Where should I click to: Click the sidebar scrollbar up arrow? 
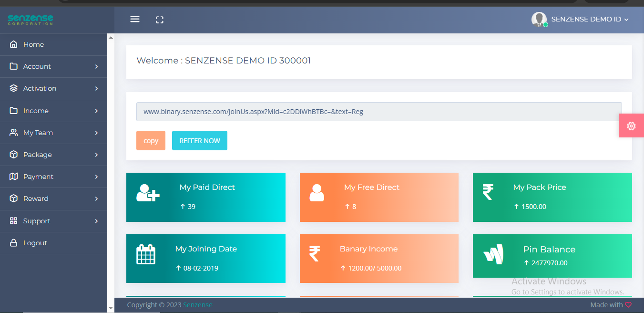pos(111,37)
